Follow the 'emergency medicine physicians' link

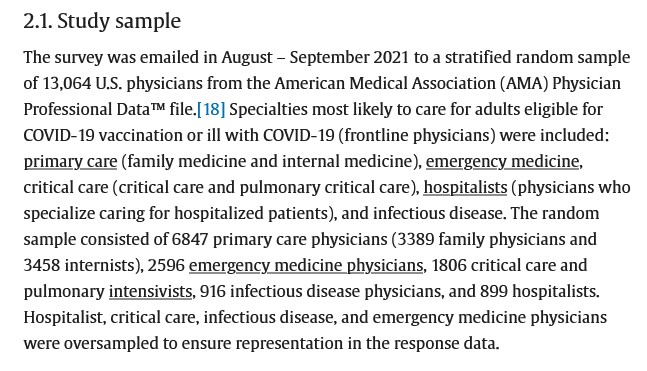pyautogui.click(x=306, y=265)
